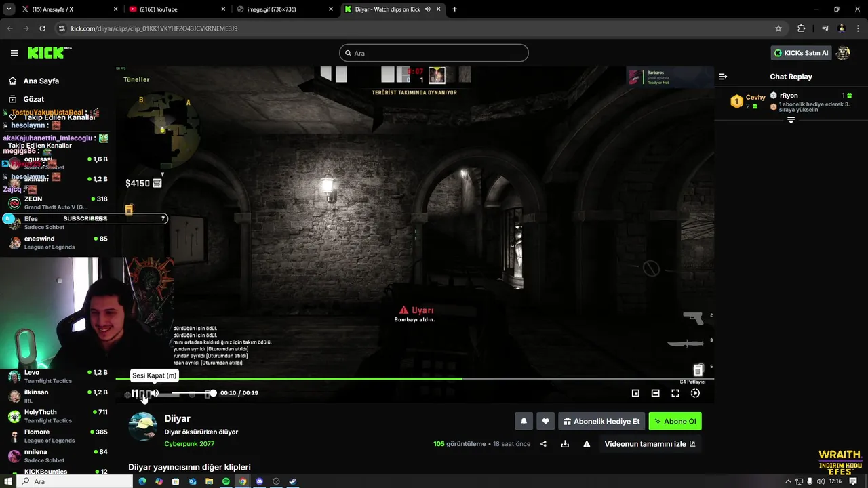This screenshot has height=488, width=868.
Task: Open browser extensions puzzle icon
Action: (x=802, y=28)
